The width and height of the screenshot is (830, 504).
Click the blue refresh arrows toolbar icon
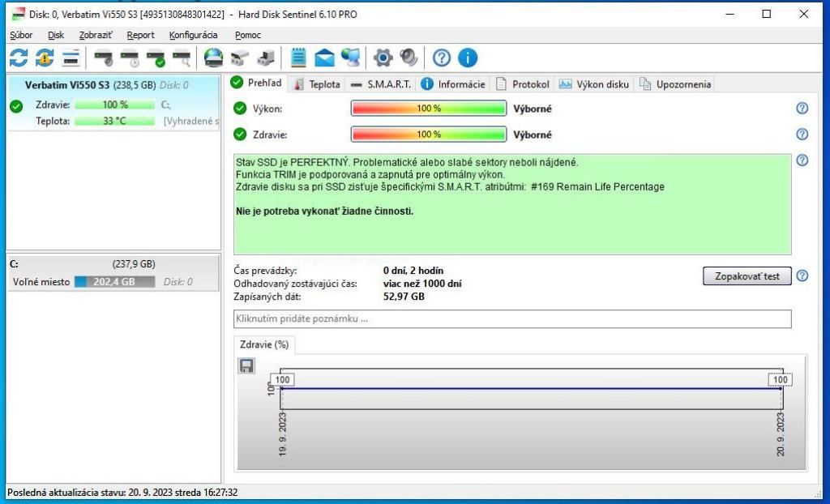18,58
